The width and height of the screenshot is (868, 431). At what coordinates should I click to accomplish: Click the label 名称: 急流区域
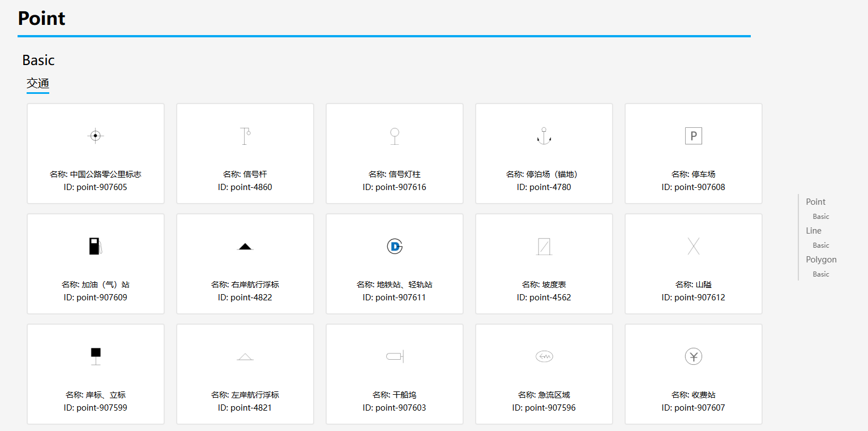click(x=544, y=395)
